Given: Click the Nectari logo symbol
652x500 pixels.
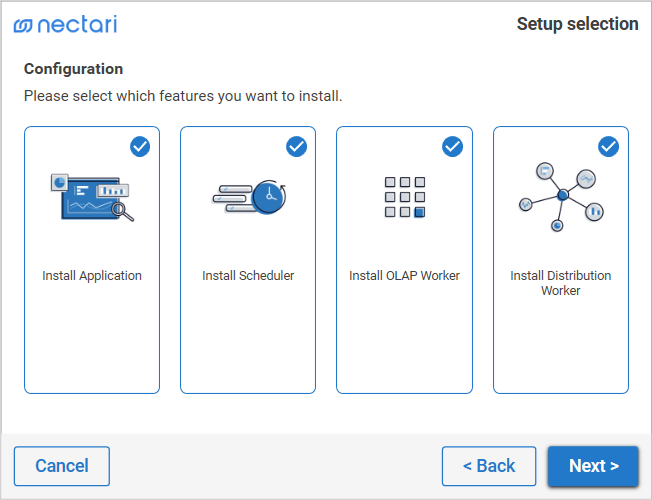Looking at the screenshot, I should click(23, 24).
